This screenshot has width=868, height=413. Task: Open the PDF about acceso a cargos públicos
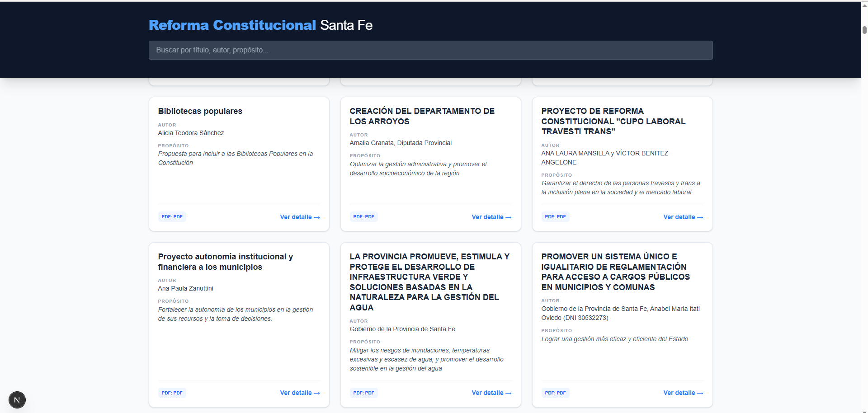point(555,393)
